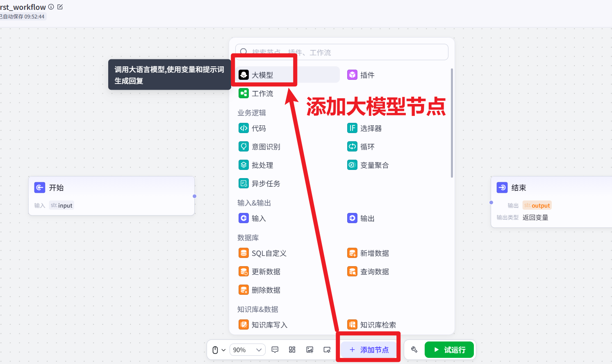Add an 输出 output node
Image resolution: width=612 pixels, height=364 pixels.
point(361,218)
